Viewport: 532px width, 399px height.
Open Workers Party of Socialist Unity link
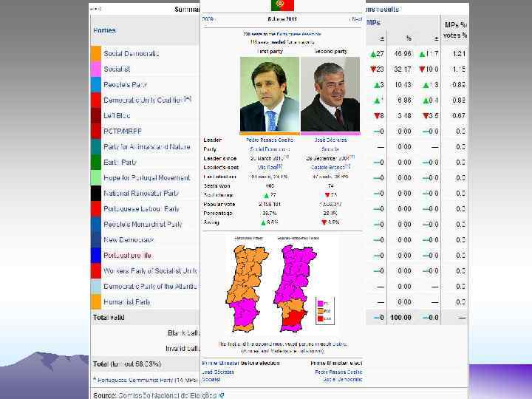pyautogui.click(x=150, y=270)
